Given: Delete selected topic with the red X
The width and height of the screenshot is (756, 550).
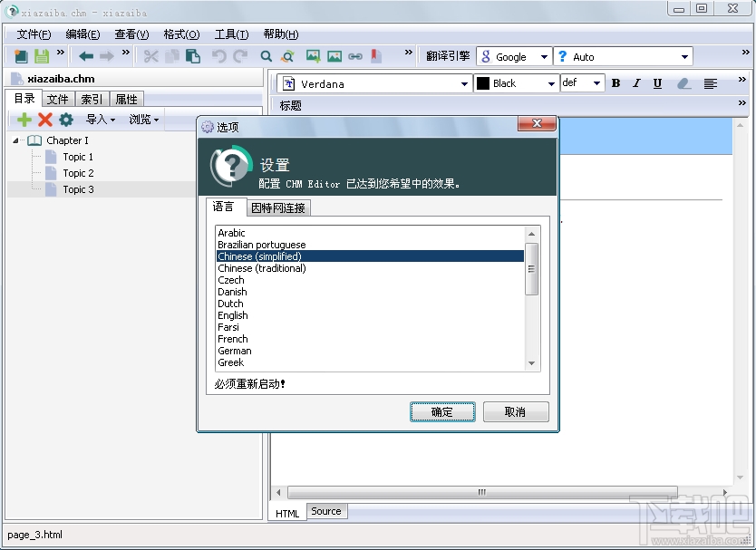Looking at the screenshot, I should (x=44, y=119).
